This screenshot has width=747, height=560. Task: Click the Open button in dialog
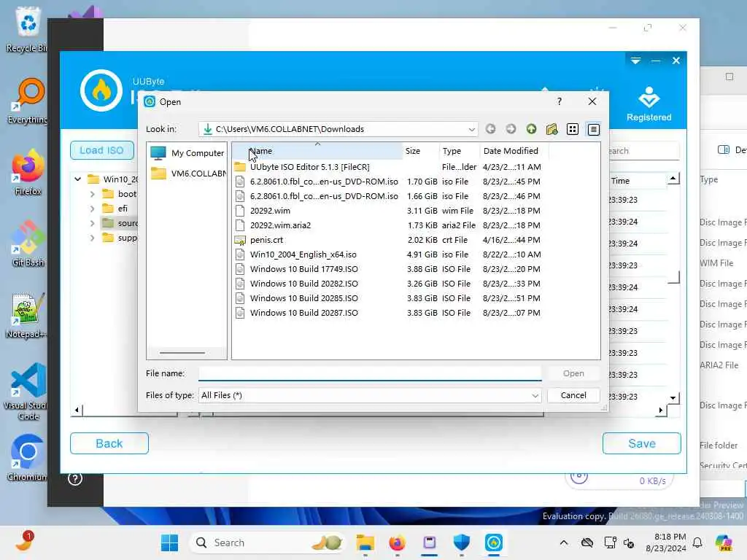573,373
